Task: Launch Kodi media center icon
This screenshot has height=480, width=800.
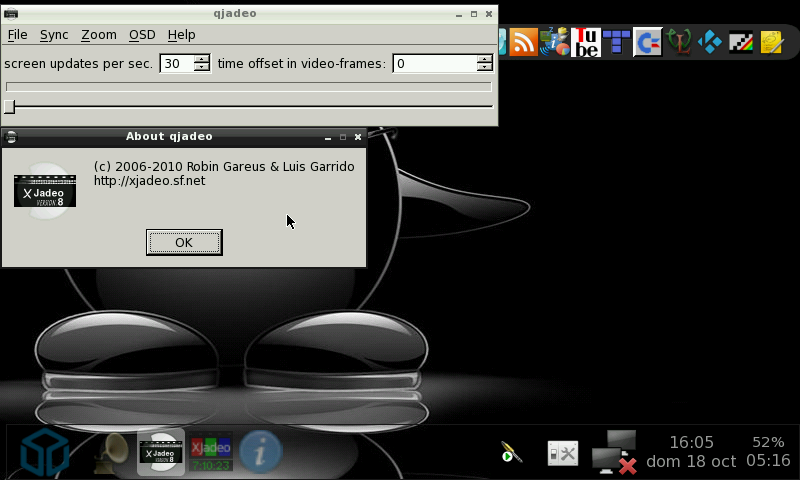Action: pyautogui.click(x=710, y=41)
